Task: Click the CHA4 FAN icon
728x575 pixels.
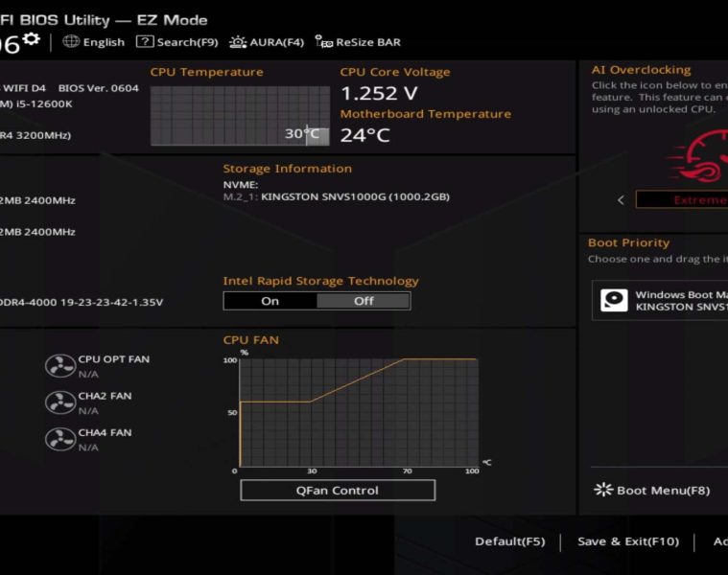Action: [60, 439]
